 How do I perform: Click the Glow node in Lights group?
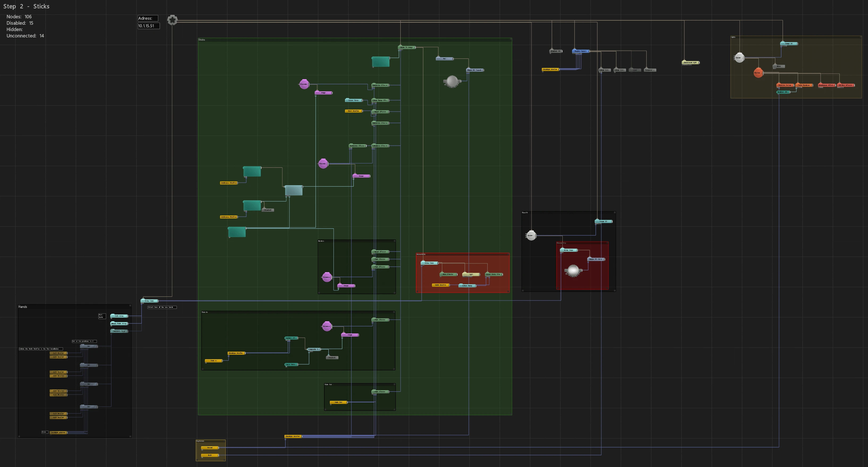click(x=778, y=66)
